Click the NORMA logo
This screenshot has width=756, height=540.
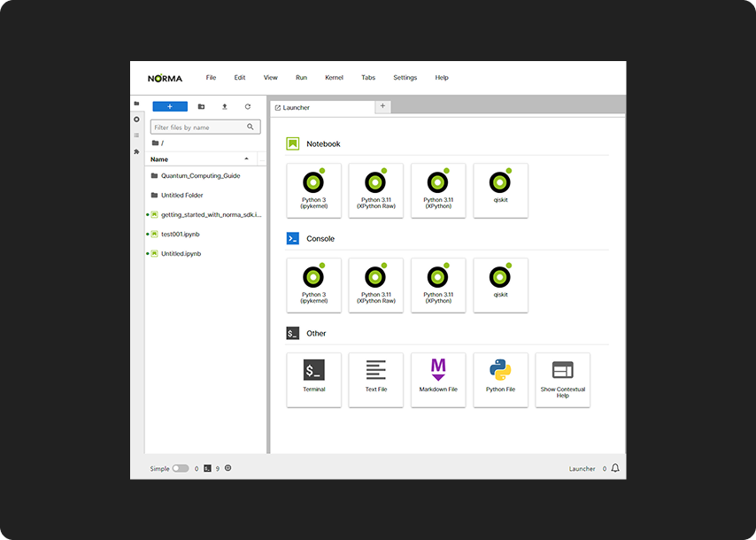click(165, 78)
